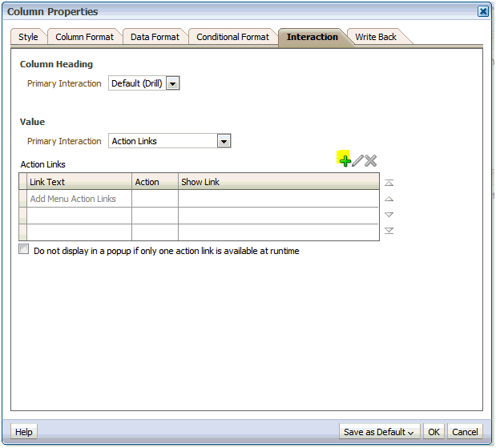Image resolution: width=496 pixels, height=448 pixels.
Task: Confirm with the OK button
Action: (433, 432)
